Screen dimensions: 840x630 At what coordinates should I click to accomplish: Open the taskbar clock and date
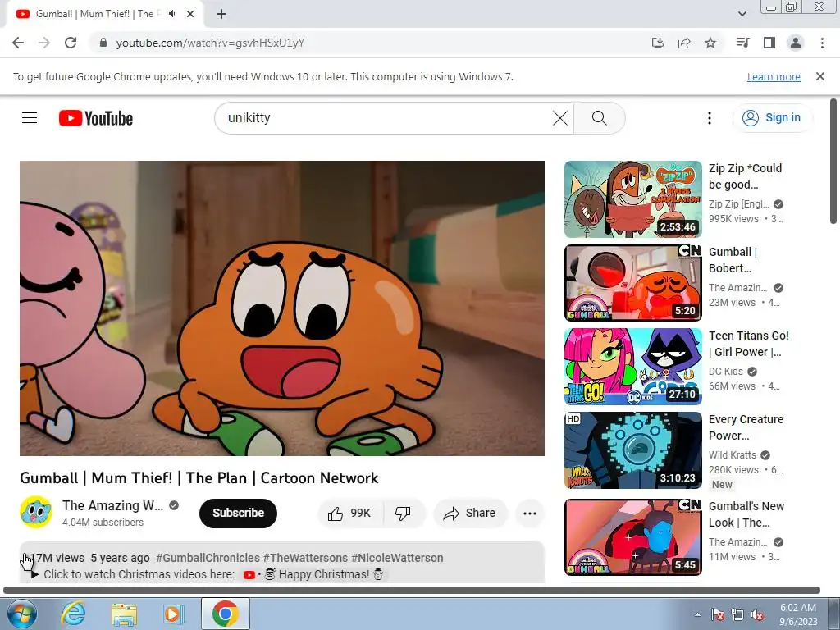coord(798,614)
